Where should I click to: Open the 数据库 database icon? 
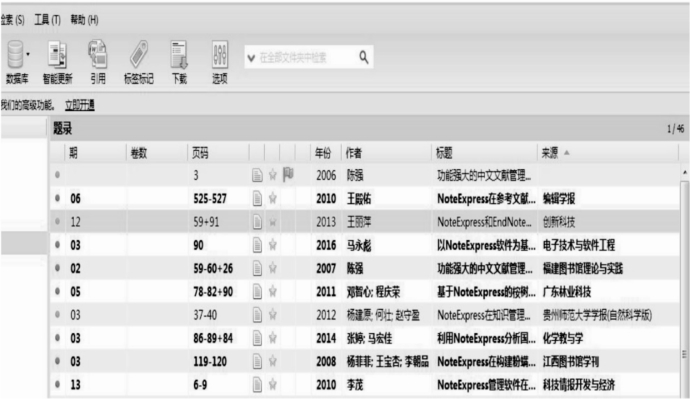(15, 54)
